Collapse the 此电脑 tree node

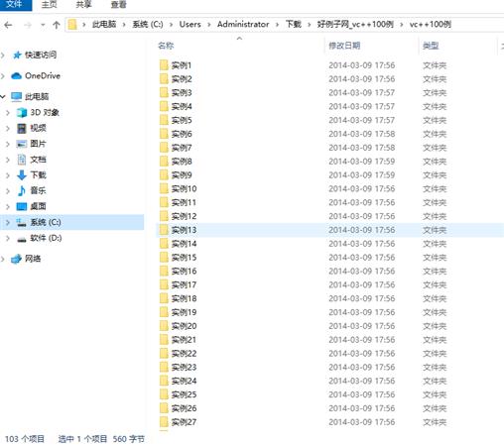coord(3,96)
